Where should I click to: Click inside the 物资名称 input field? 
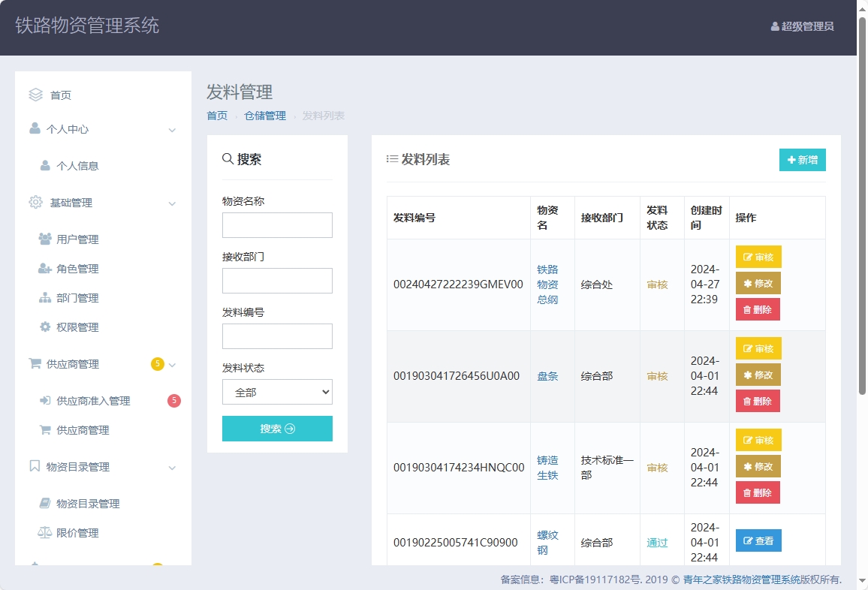pyautogui.click(x=277, y=224)
